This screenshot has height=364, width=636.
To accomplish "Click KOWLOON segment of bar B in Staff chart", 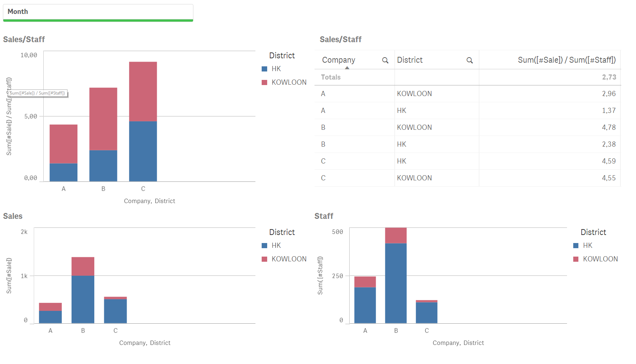I will [x=396, y=236].
